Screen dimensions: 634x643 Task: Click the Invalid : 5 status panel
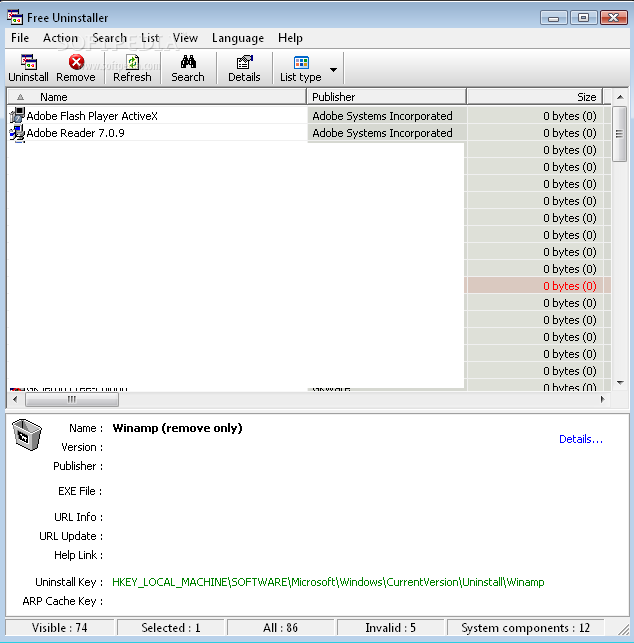pos(390,628)
